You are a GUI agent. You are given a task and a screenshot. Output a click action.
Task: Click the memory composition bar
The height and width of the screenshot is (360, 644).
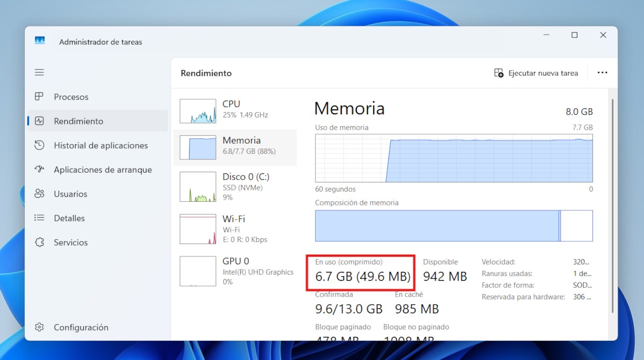point(453,226)
